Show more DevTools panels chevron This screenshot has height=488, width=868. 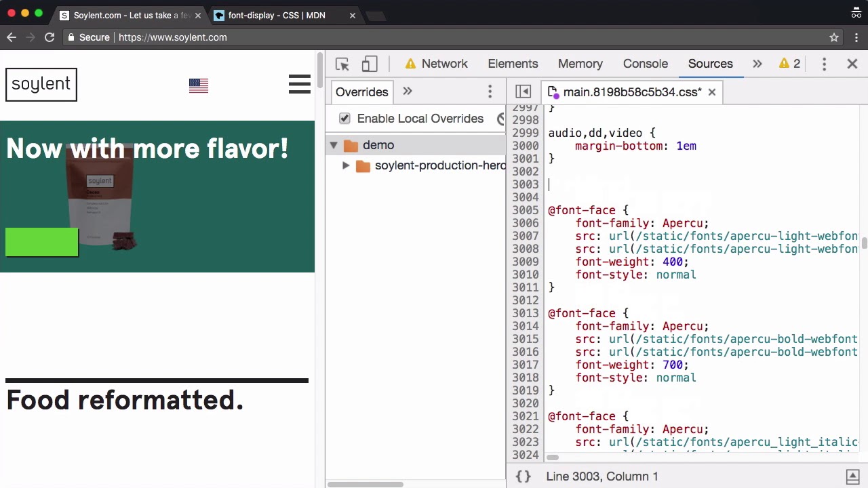757,64
